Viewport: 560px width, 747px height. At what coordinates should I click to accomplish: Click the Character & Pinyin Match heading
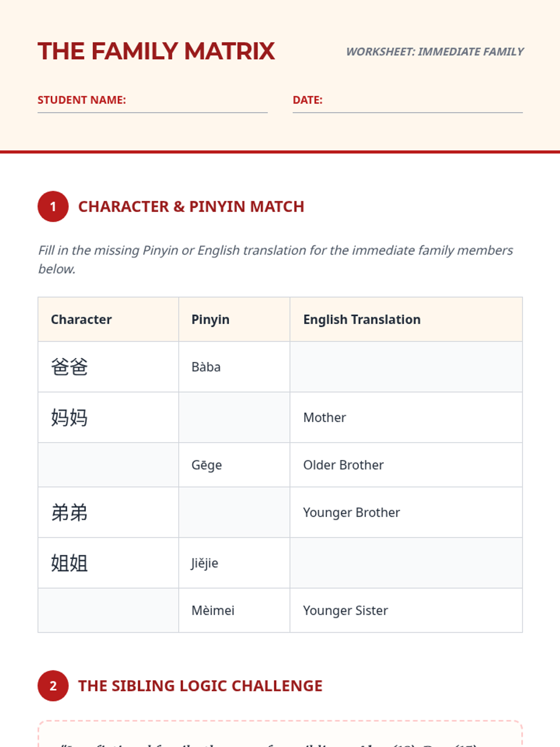click(x=191, y=206)
